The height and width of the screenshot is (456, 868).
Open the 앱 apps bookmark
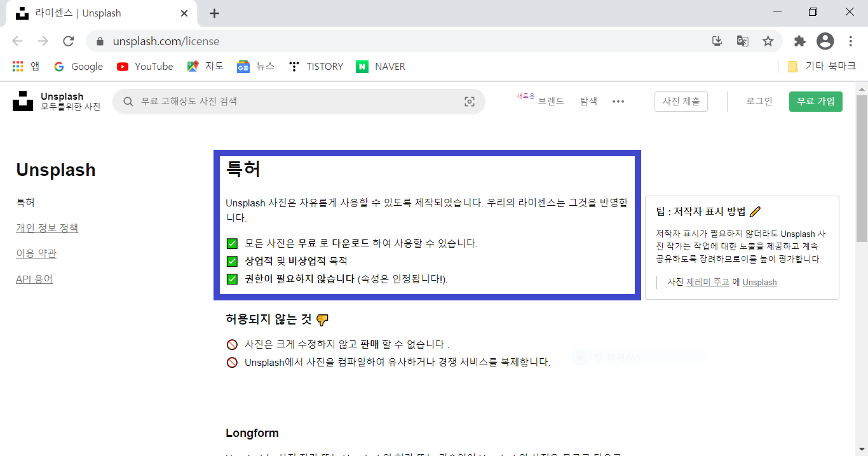pyautogui.click(x=25, y=66)
